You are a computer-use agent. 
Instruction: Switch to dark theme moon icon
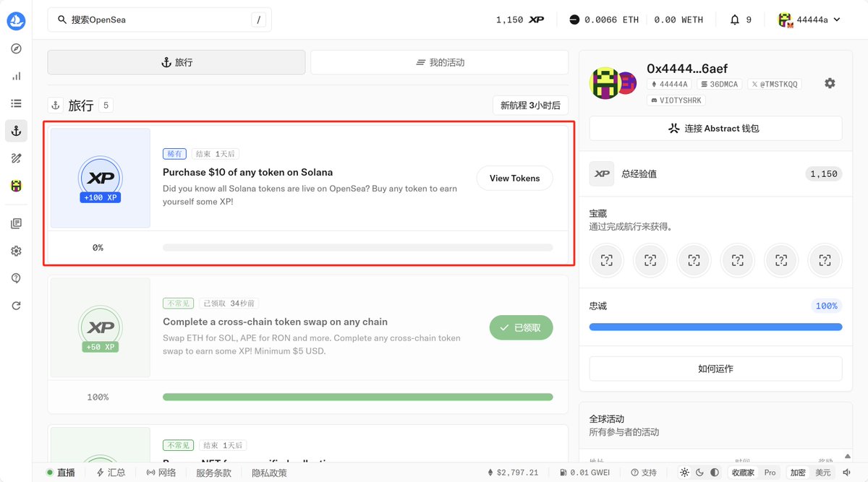click(700, 473)
